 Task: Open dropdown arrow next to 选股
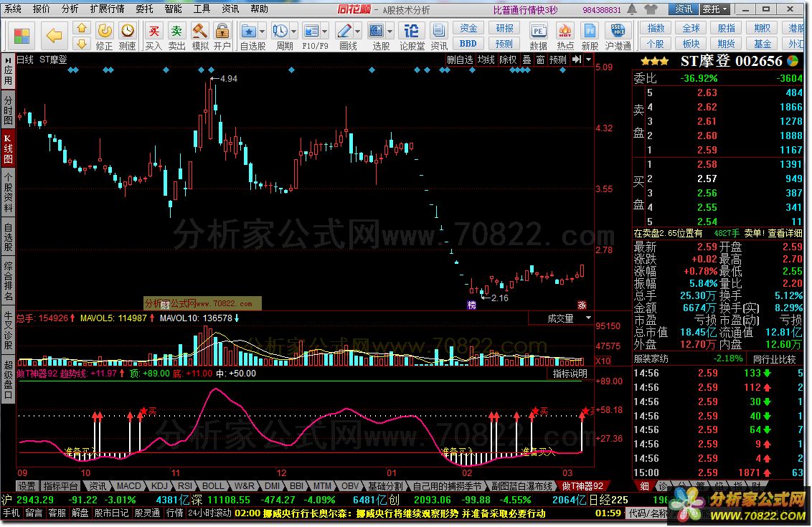(390, 32)
